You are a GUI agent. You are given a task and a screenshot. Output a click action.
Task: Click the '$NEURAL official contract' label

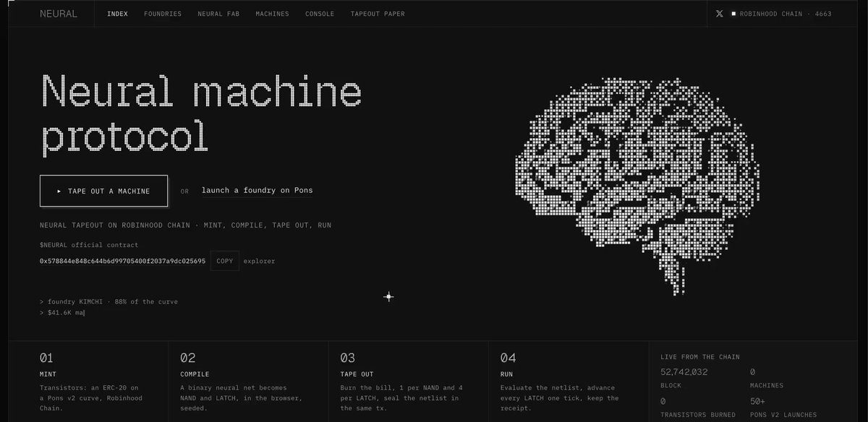coord(89,245)
